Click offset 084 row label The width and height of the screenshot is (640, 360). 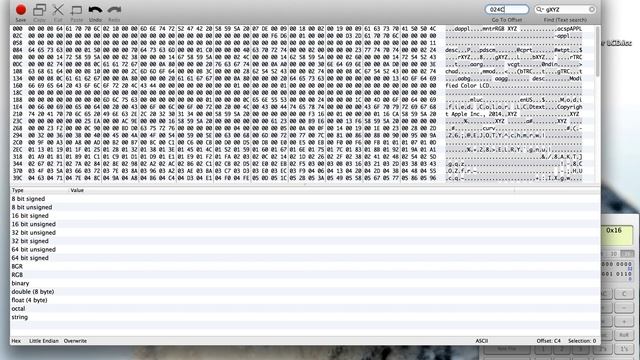coord(17,50)
